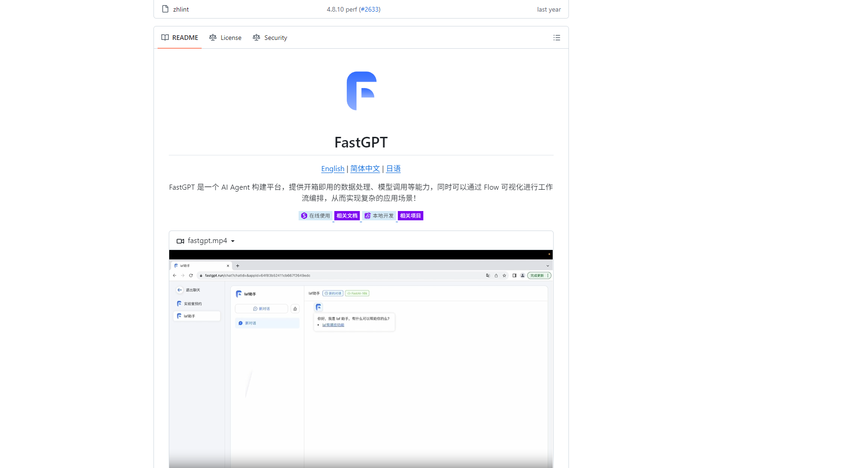Click the file icon beside zhlint

point(165,9)
